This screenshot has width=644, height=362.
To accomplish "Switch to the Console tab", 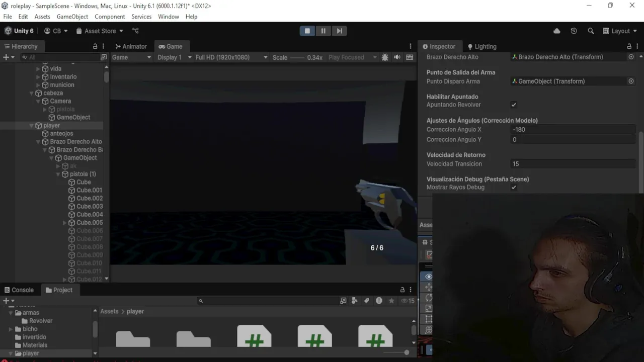I will [x=19, y=290].
